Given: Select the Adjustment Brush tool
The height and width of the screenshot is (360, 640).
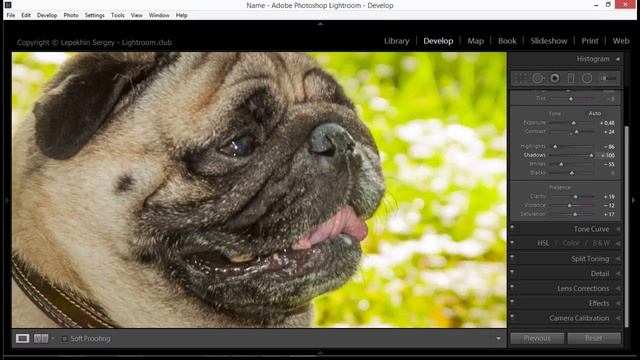Looking at the screenshot, I should tap(608, 78).
